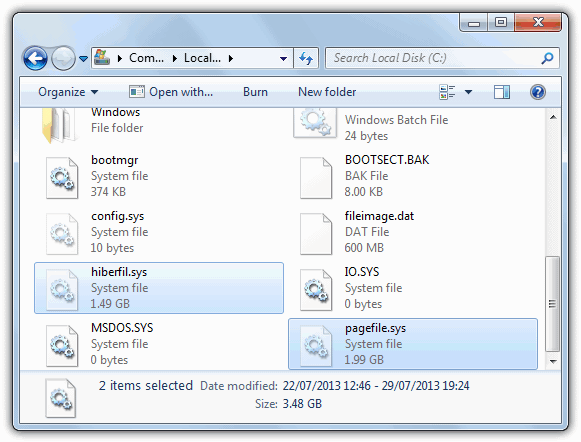Select the hiberfil.sys file icon
Image resolution: width=581 pixels, height=442 pixels.
pos(62,290)
